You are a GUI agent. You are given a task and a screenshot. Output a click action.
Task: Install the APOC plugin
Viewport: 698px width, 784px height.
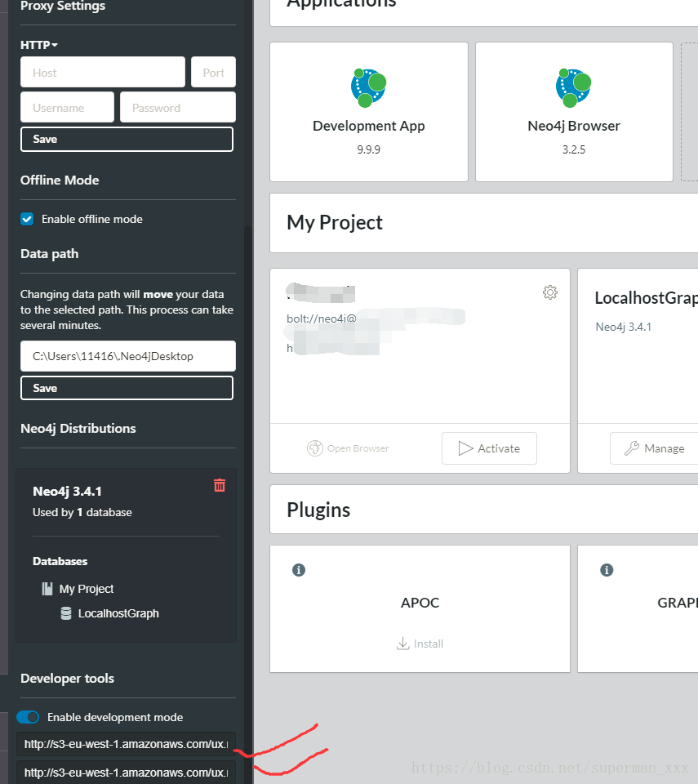coord(420,644)
